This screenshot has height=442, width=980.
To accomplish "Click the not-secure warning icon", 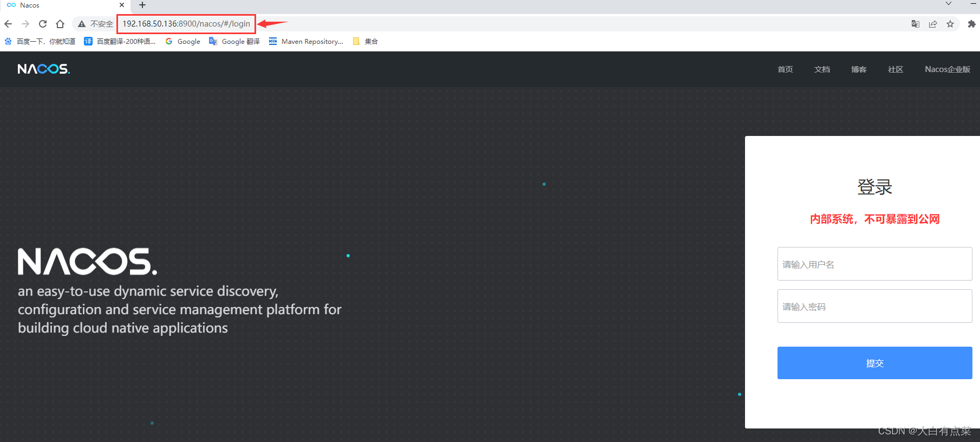I will [82, 24].
